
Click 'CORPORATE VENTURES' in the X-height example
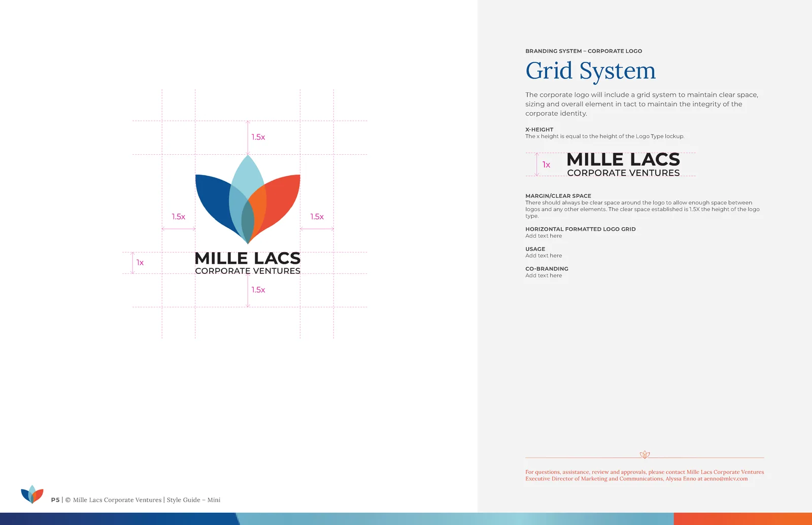pyautogui.click(x=623, y=173)
